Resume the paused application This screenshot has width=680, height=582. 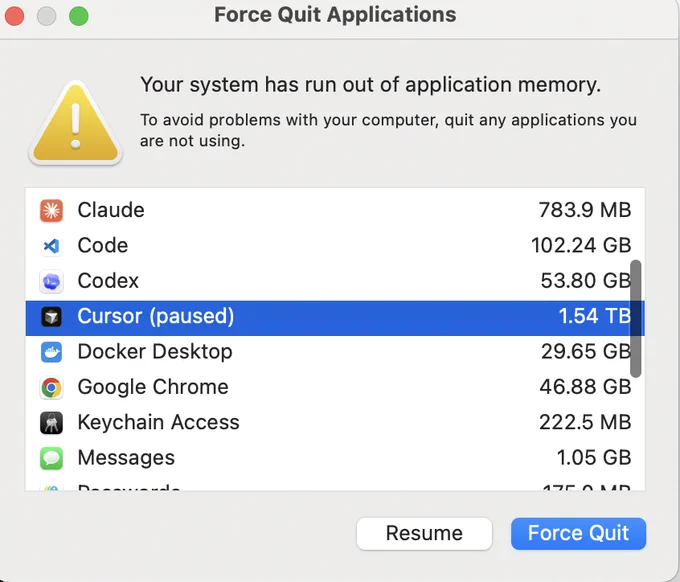pyautogui.click(x=424, y=533)
